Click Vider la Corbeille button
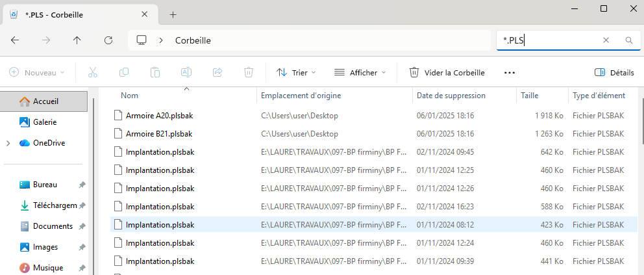Image resolution: width=644 pixels, height=275 pixels. [x=447, y=73]
